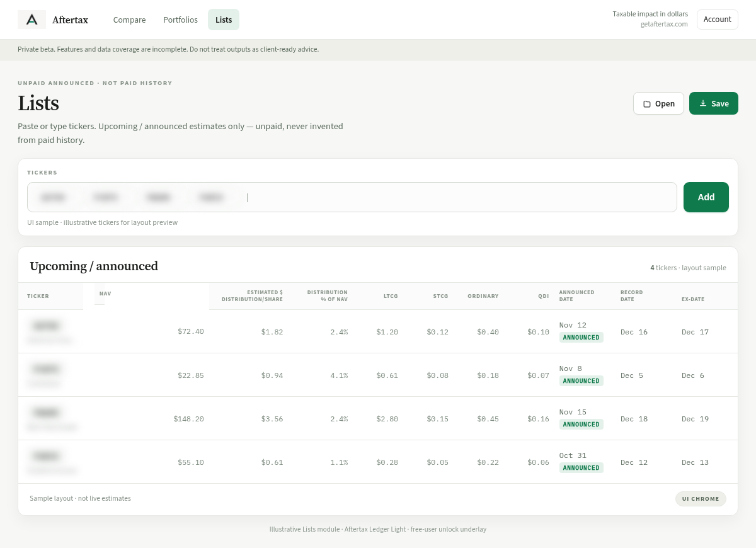Click the Sample layout not live estimates note
This screenshot has height=548, width=756.
click(81, 498)
